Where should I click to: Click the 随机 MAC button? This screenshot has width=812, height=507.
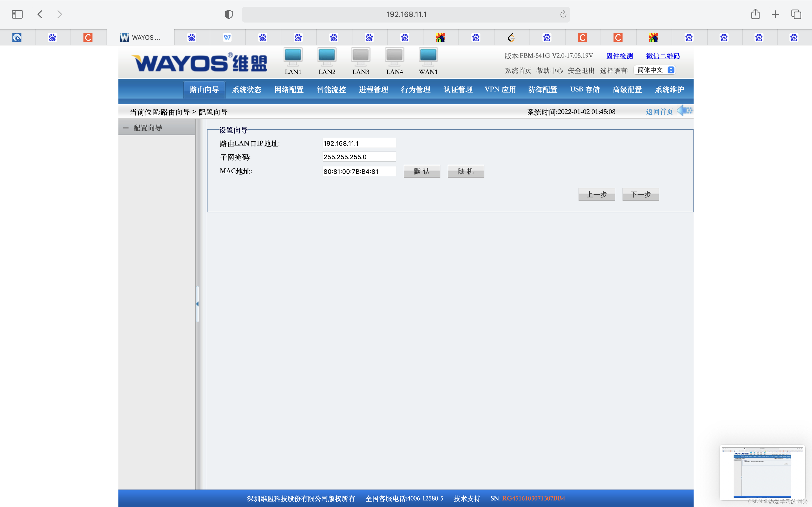tap(465, 171)
